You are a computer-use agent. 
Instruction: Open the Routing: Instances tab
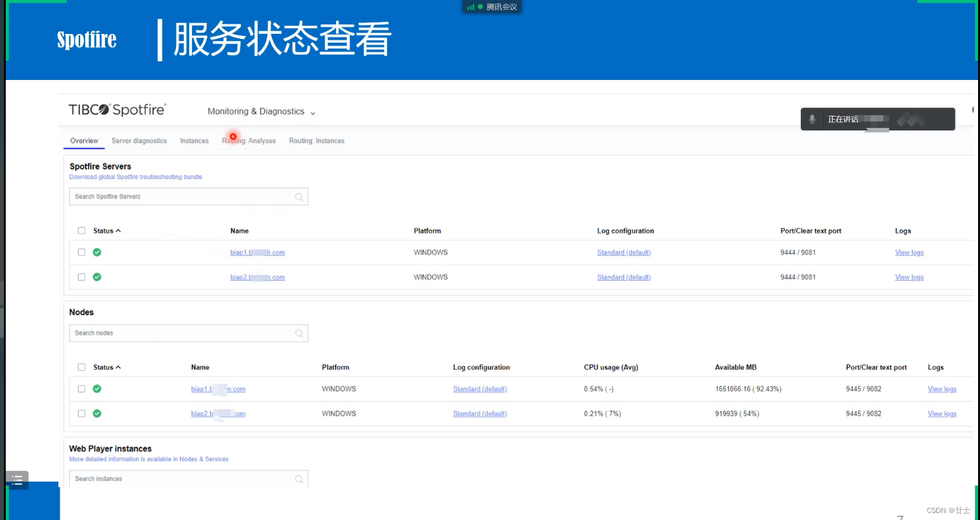(317, 141)
